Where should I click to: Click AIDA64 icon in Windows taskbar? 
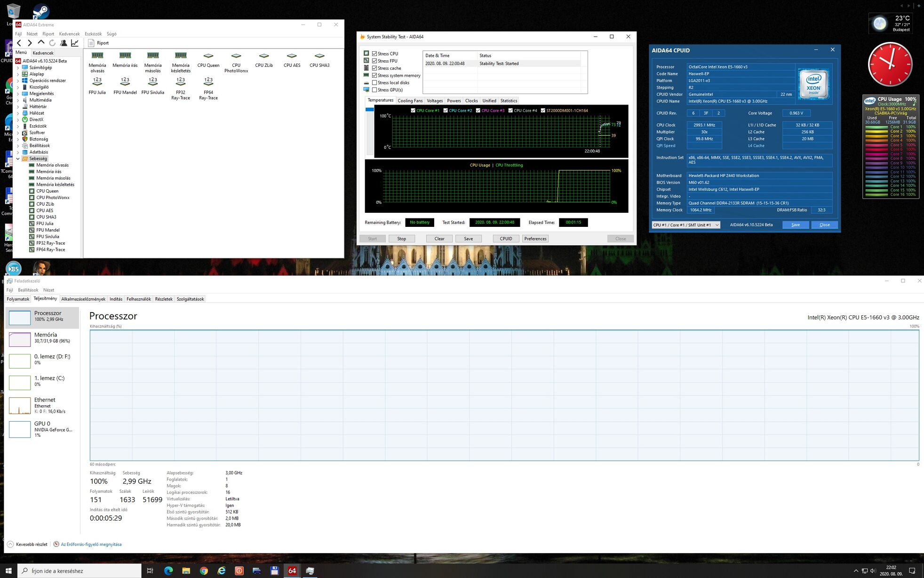click(292, 570)
